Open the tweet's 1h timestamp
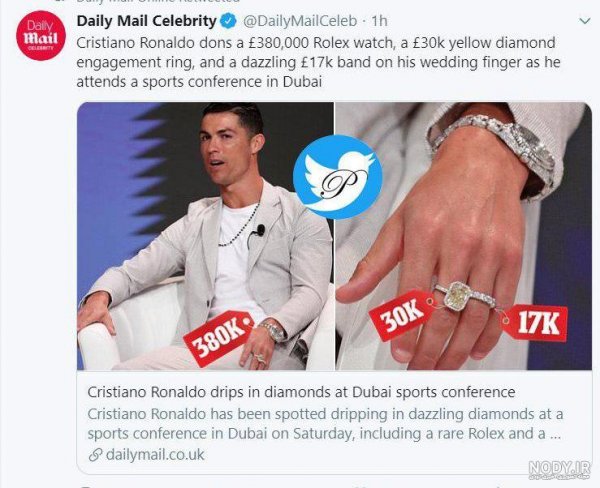 (x=379, y=21)
